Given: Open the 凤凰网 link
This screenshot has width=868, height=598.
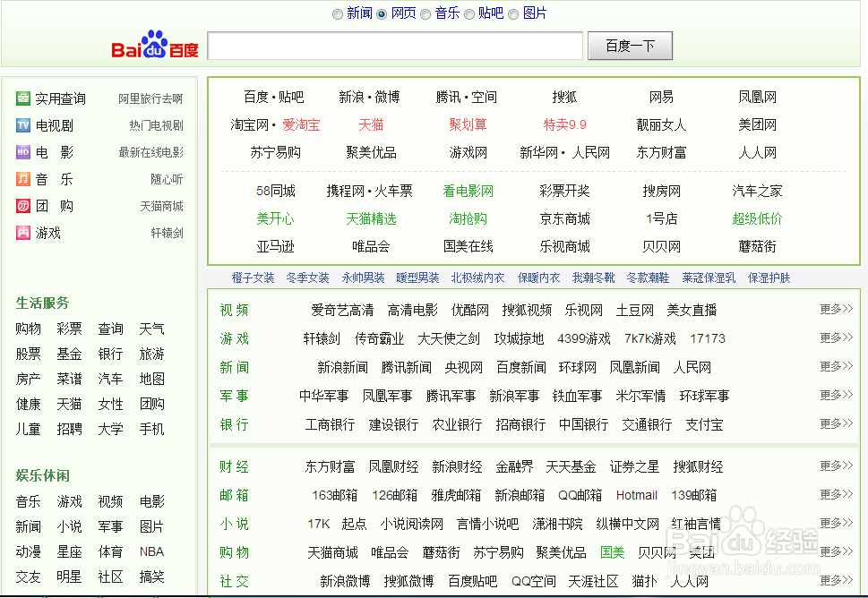Looking at the screenshot, I should click(x=757, y=98).
